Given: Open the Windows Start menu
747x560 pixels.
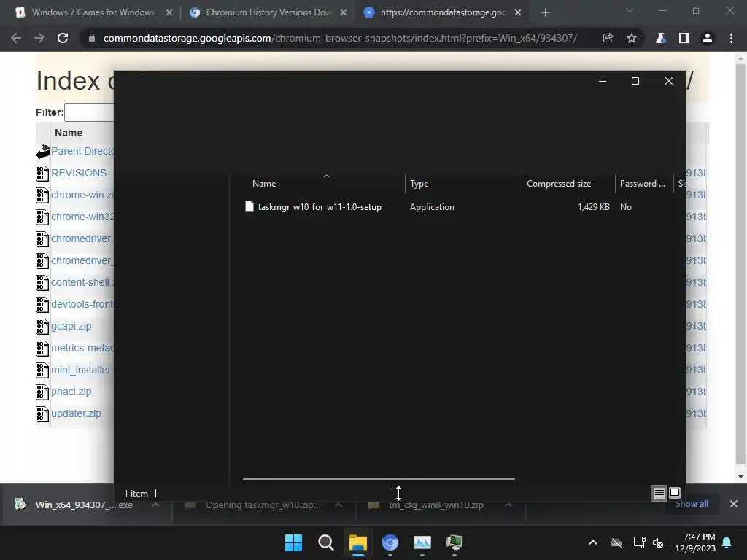Looking at the screenshot, I should 293,542.
